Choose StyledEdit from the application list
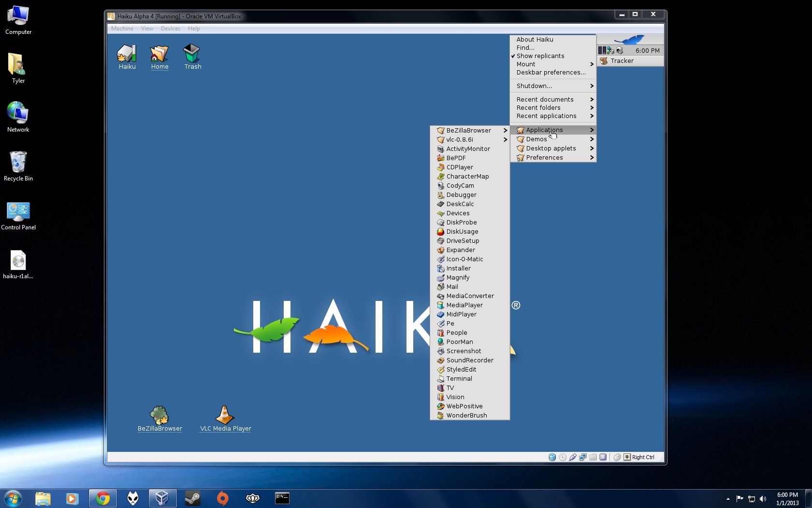This screenshot has width=812, height=508. [461, 370]
